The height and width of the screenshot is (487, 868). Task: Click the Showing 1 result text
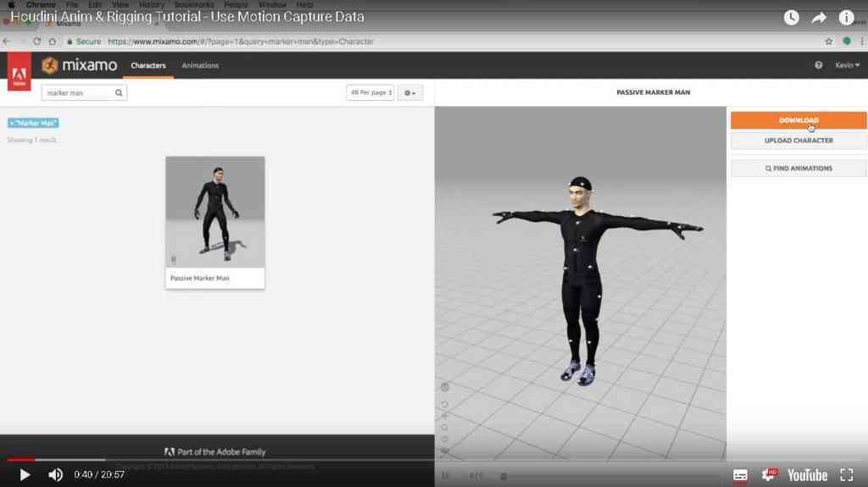[31, 140]
